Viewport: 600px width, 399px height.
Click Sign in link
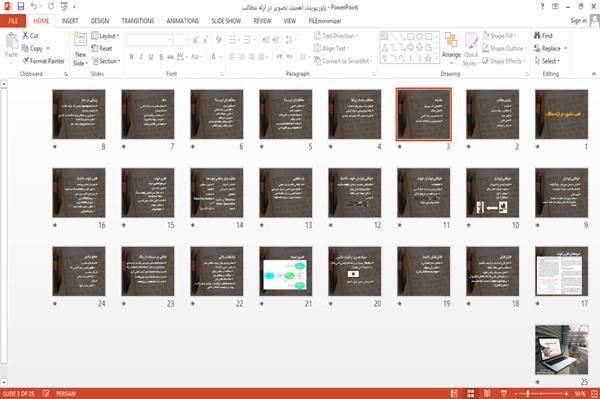578,21
